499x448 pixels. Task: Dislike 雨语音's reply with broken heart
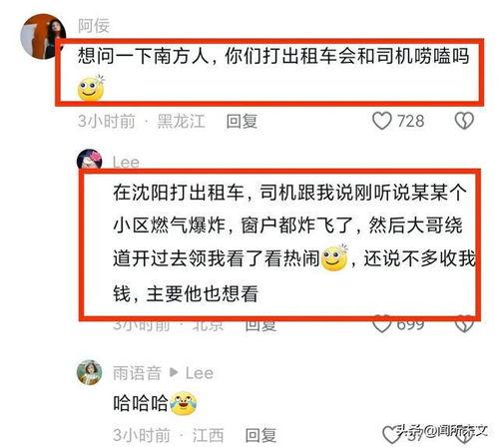click(x=464, y=436)
